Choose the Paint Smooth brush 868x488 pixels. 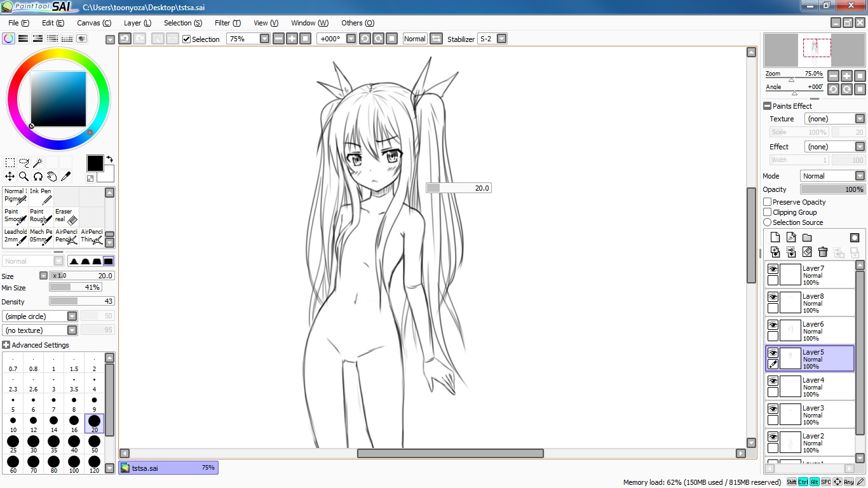coord(15,217)
